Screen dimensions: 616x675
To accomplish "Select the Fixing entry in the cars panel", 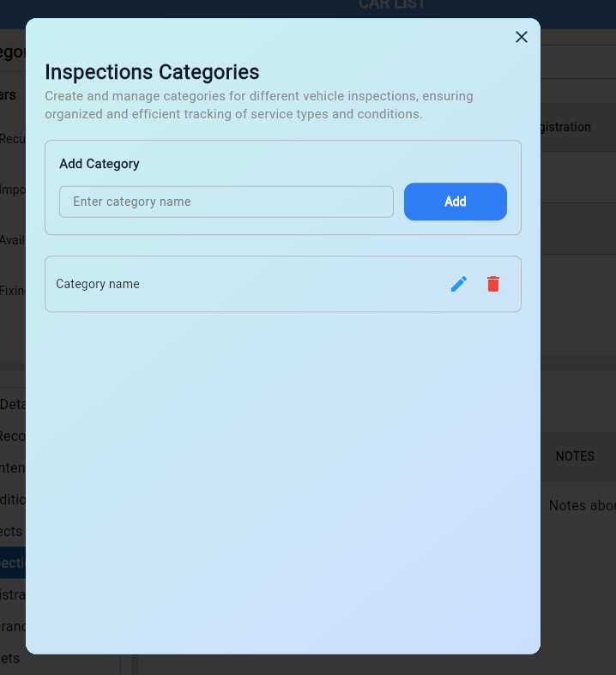I will (x=13, y=290).
